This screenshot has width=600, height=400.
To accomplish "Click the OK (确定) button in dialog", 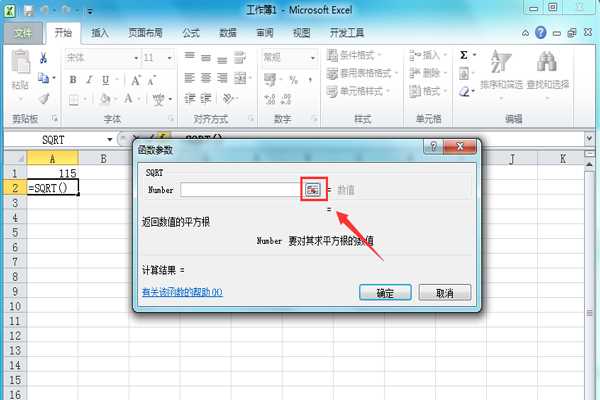I will pos(385,293).
